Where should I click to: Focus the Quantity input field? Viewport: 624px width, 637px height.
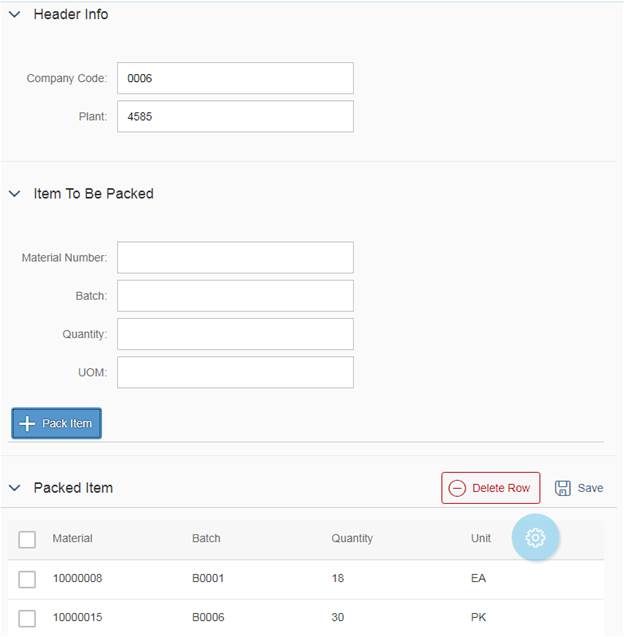pos(235,334)
